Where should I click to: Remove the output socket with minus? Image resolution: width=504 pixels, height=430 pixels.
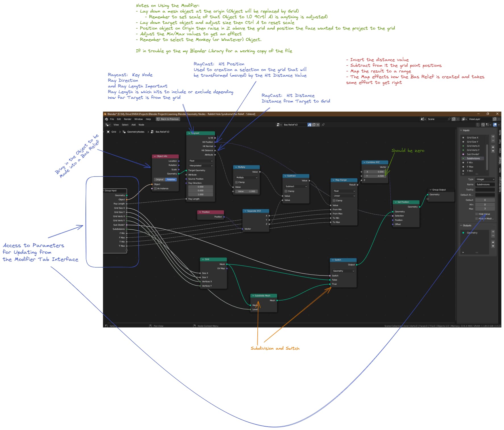tap(493, 236)
